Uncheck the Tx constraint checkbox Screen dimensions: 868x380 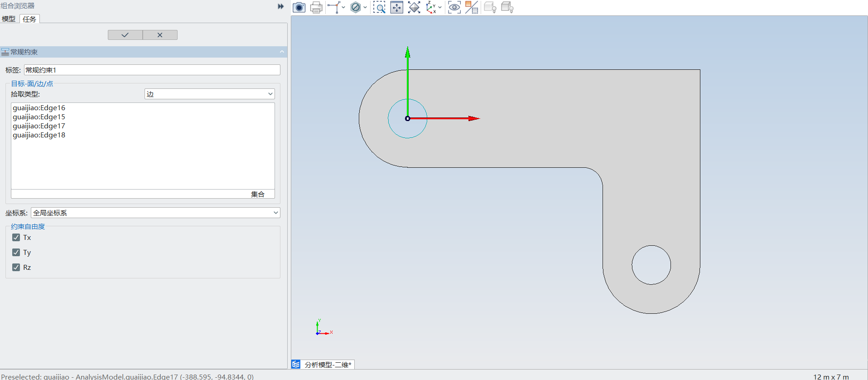tap(16, 238)
